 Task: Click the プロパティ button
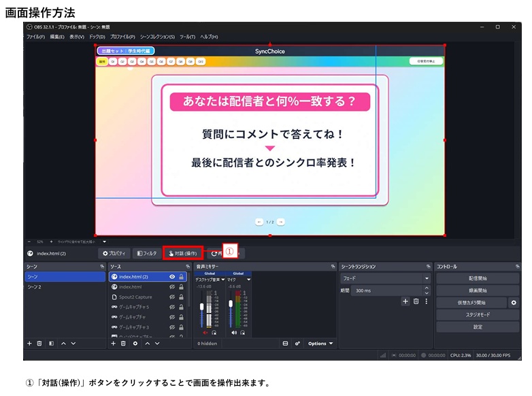point(114,254)
